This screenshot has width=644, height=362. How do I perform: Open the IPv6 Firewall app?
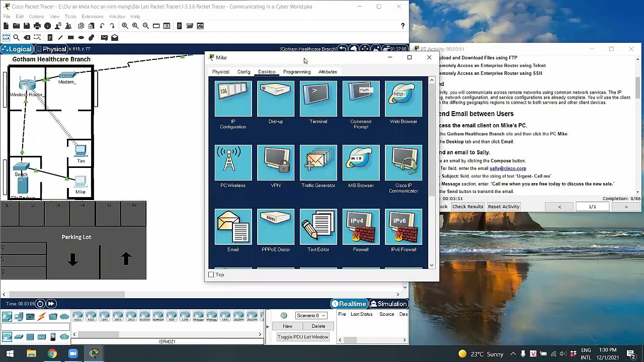404,227
